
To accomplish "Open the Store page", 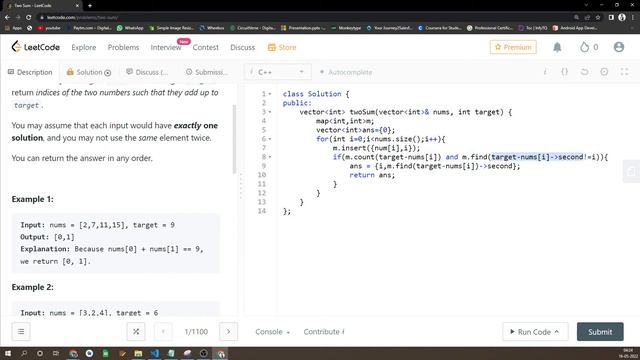I will point(282,47).
